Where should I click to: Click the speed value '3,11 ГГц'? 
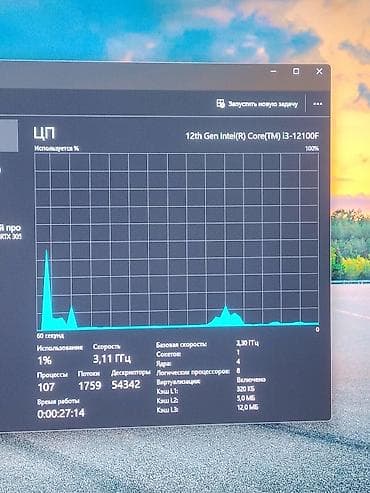point(112,359)
